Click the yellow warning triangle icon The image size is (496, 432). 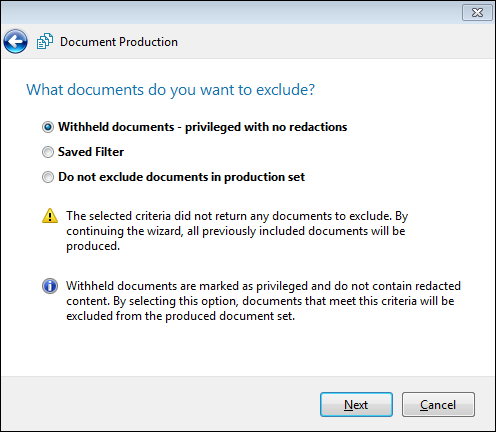coord(50,216)
